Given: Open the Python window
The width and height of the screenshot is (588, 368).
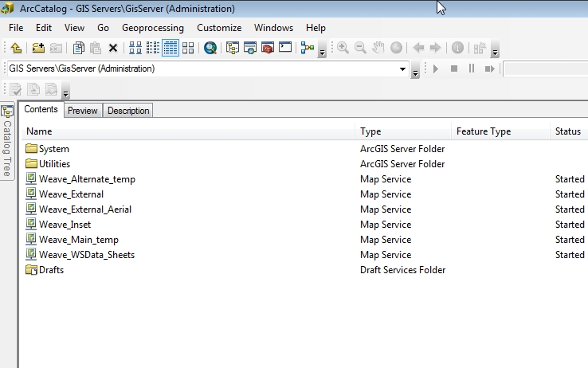Looking at the screenshot, I should tap(285, 47).
